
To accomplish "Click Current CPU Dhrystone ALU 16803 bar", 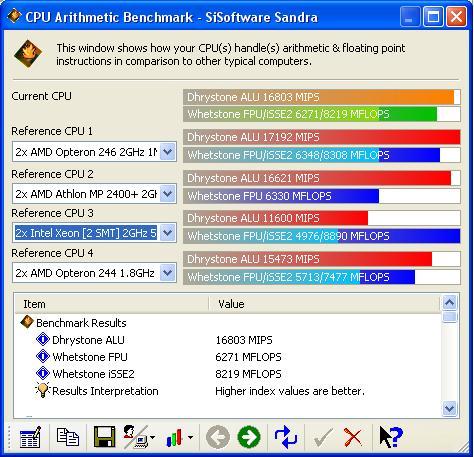I will [322, 97].
